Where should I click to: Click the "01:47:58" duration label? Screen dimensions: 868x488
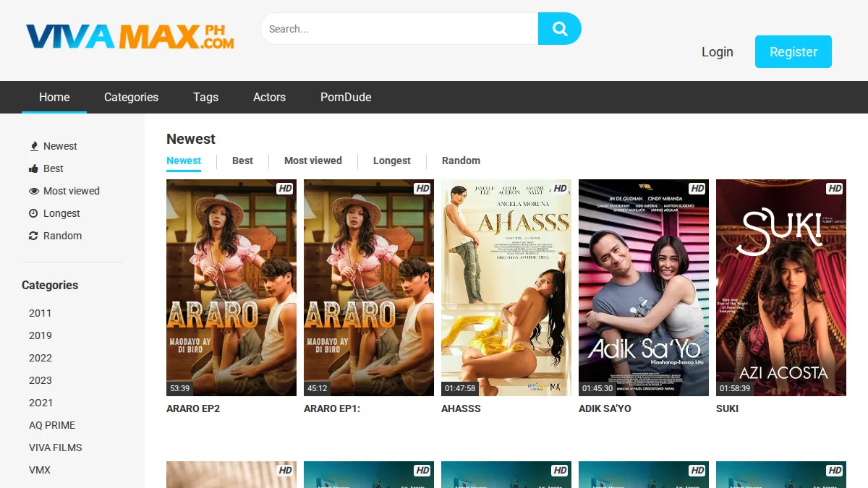pos(460,388)
